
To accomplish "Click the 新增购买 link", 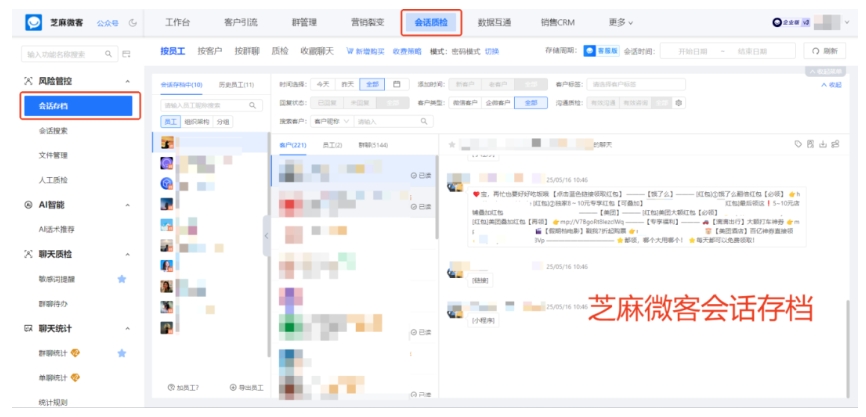I will click(365, 51).
